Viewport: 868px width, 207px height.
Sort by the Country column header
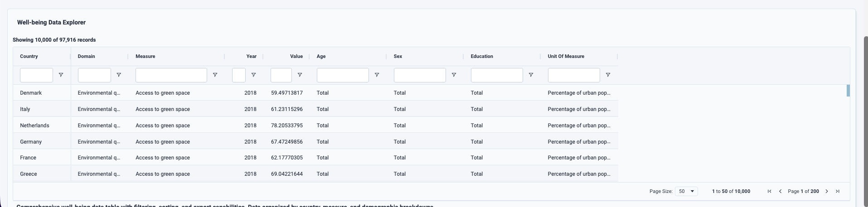click(29, 57)
